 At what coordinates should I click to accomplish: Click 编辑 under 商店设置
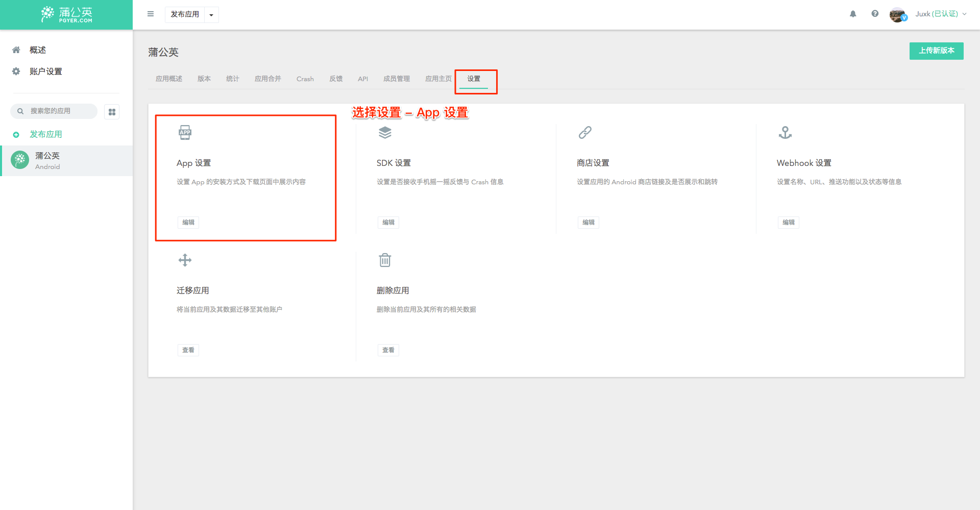pos(589,223)
